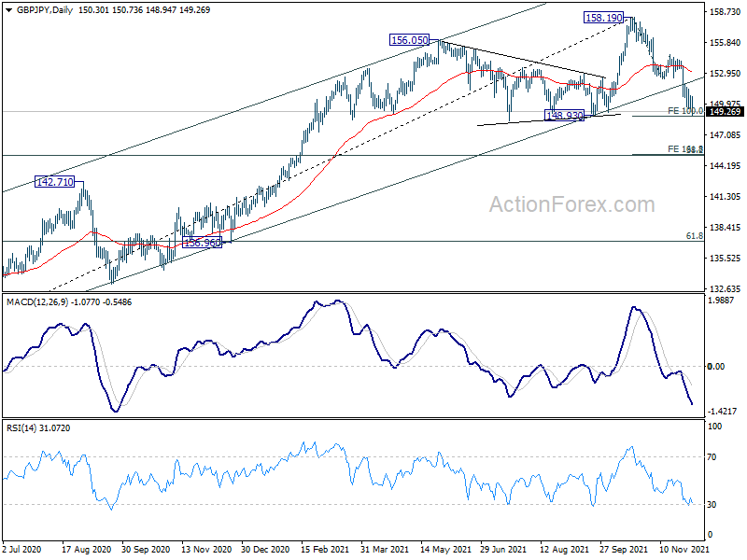Click the RSI(14) 31.0720 indicator label
Viewport: 747px width, 560px height.
pos(38,428)
